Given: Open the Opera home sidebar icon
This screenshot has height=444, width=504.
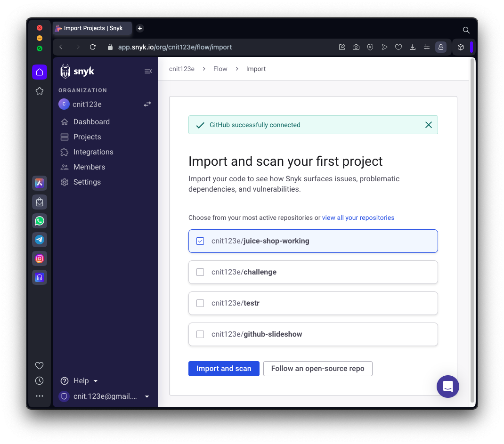Looking at the screenshot, I should (40, 72).
